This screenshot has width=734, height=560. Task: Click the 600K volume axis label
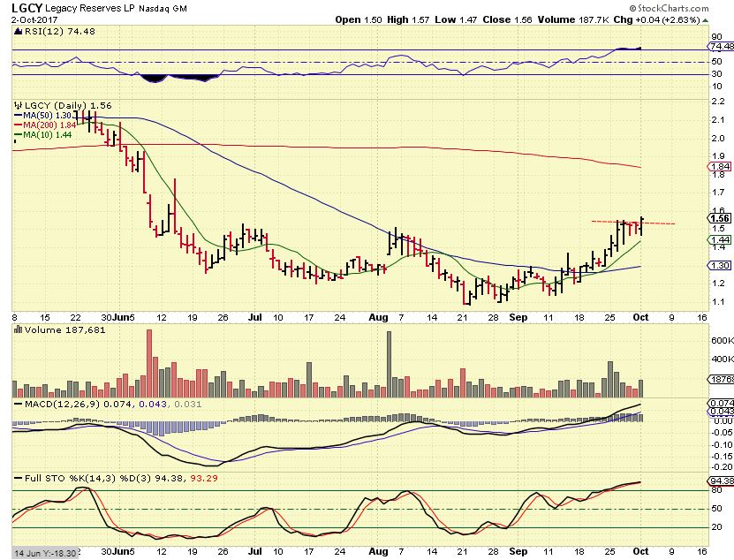pos(722,340)
